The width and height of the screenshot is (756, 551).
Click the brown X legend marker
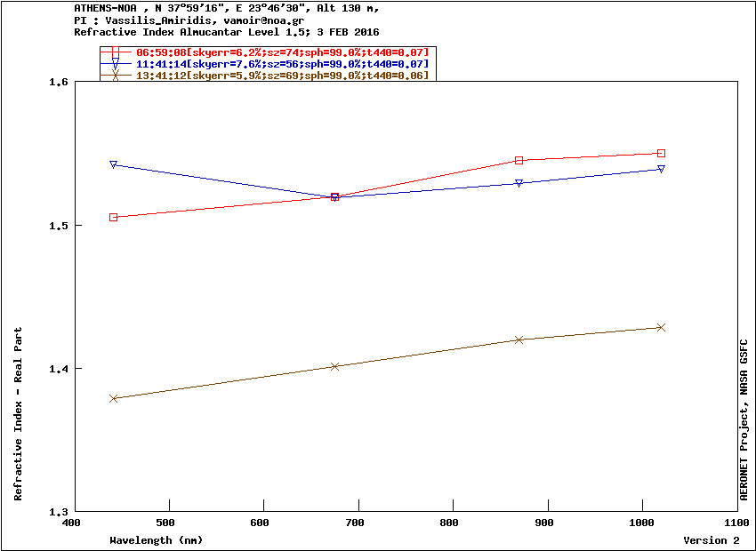pos(116,76)
